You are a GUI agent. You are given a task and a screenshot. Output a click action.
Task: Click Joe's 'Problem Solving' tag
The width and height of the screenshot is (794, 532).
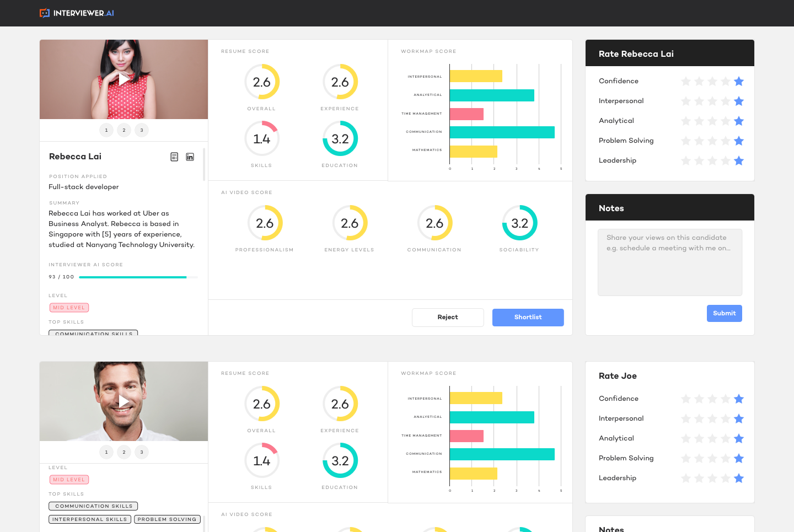pyautogui.click(x=167, y=519)
